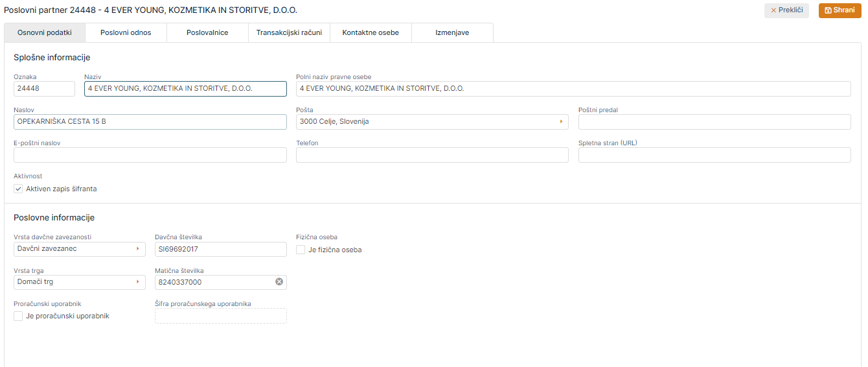This screenshot has height=367, width=868.
Task: Enable the Je fizična oseba checkbox
Action: [301, 250]
